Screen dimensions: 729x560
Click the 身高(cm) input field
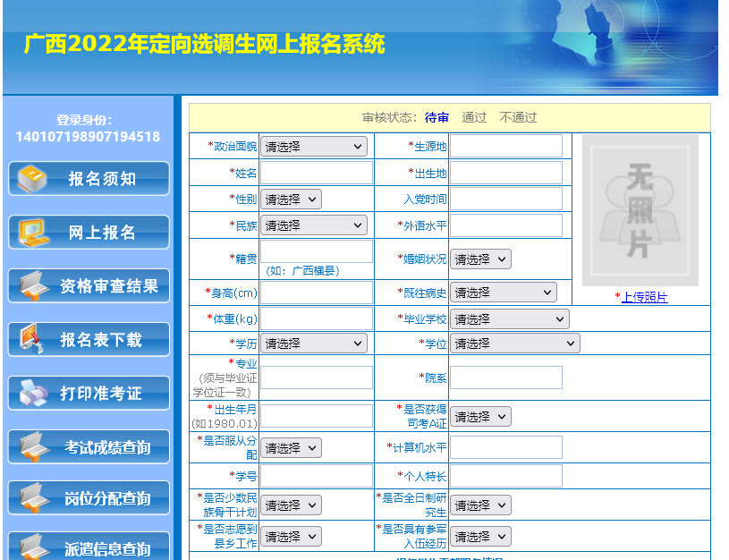click(x=317, y=293)
